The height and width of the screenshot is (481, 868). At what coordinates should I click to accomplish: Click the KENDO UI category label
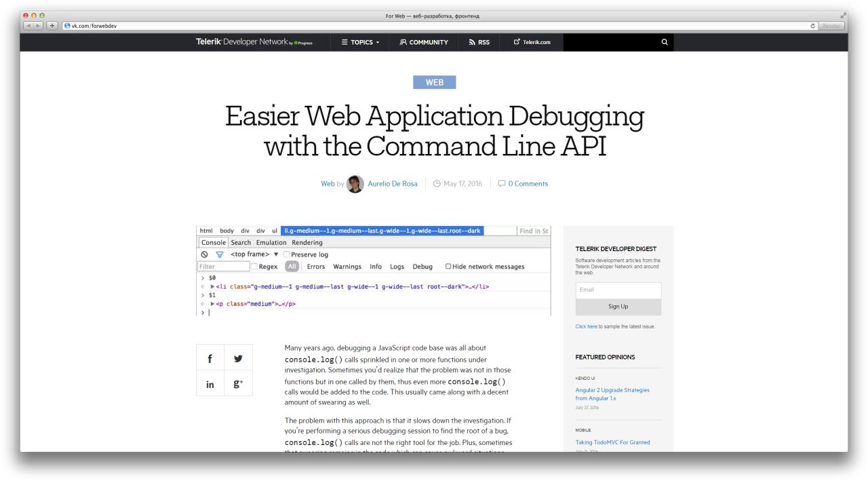point(585,378)
